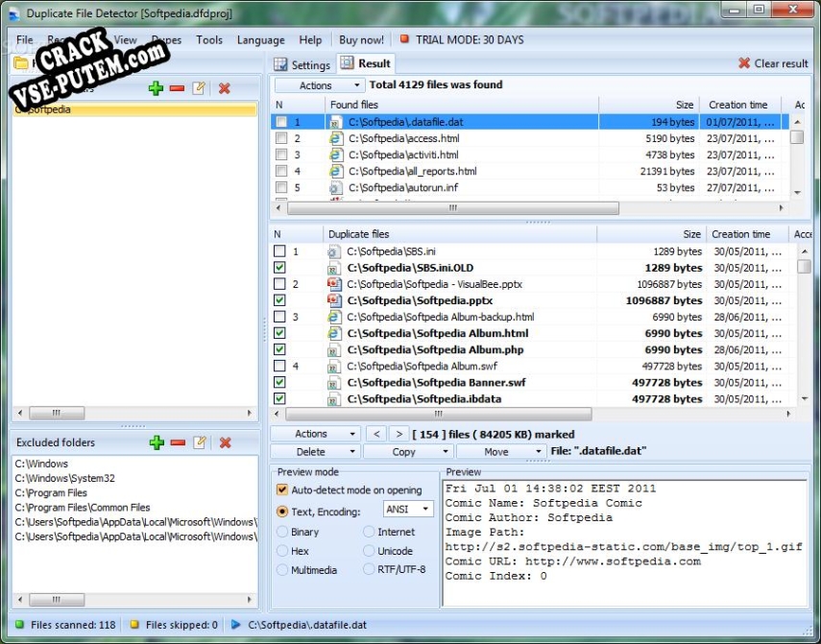This screenshot has width=821, height=644.
Task: Select C:\Windows\System32 in excluded folders
Action: click(65, 478)
